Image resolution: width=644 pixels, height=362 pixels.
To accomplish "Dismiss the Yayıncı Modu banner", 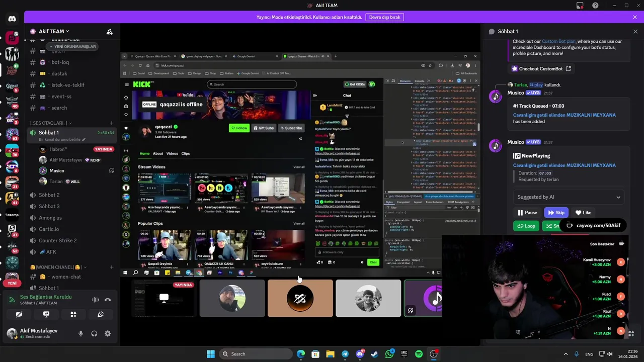I will 635,17.
